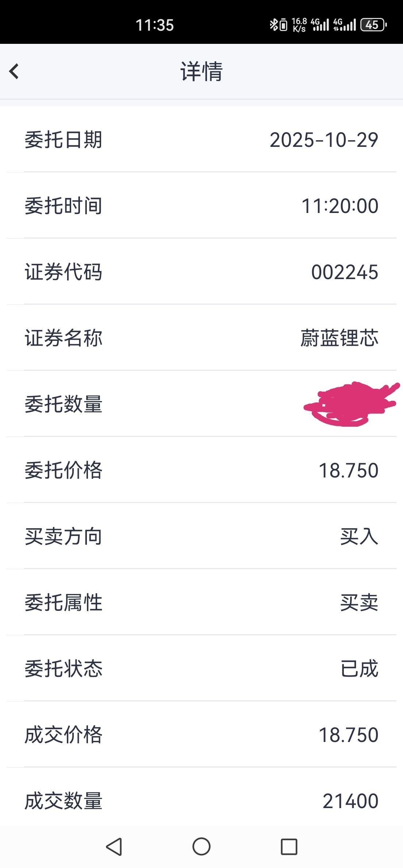Screen dimensions: 403x868
Task: Tap the 委托属性 row value 买卖
Action: point(359,602)
